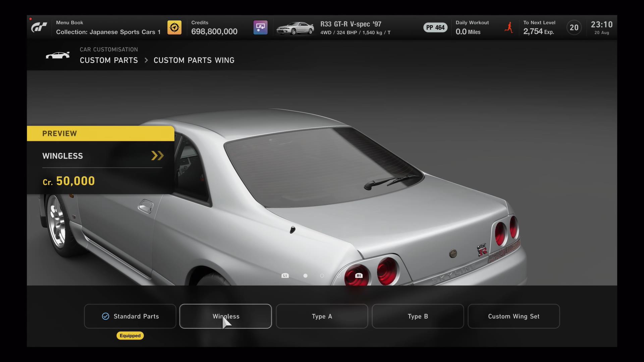Click the level 20 circle badge
Viewport: 644px width, 362px height.
point(574,27)
